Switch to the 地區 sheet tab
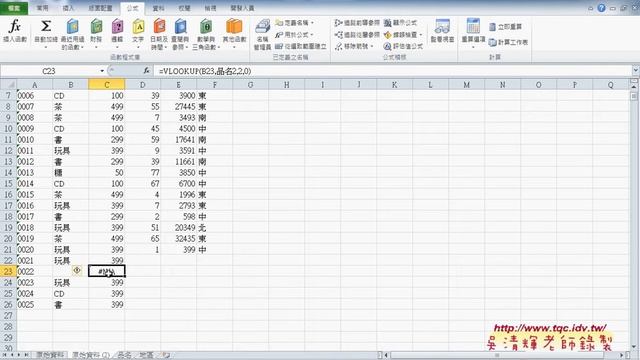The image size is (640, 360). click(x=146, y=356)
